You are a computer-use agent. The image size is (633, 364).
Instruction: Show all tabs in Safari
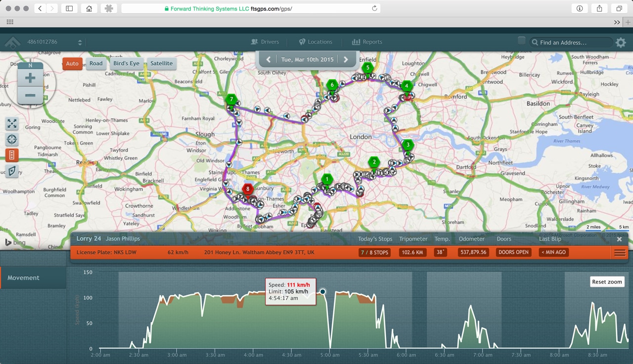coord(619,8)
